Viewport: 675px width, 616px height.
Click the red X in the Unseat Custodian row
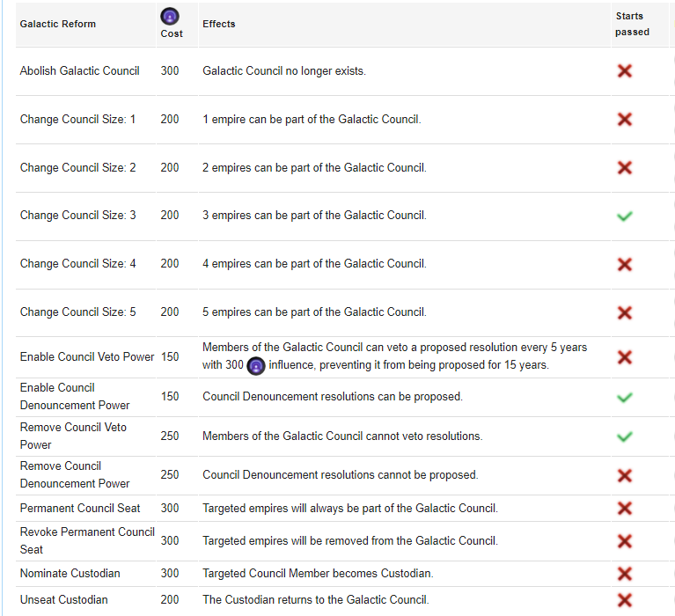[x=625, y=600]
